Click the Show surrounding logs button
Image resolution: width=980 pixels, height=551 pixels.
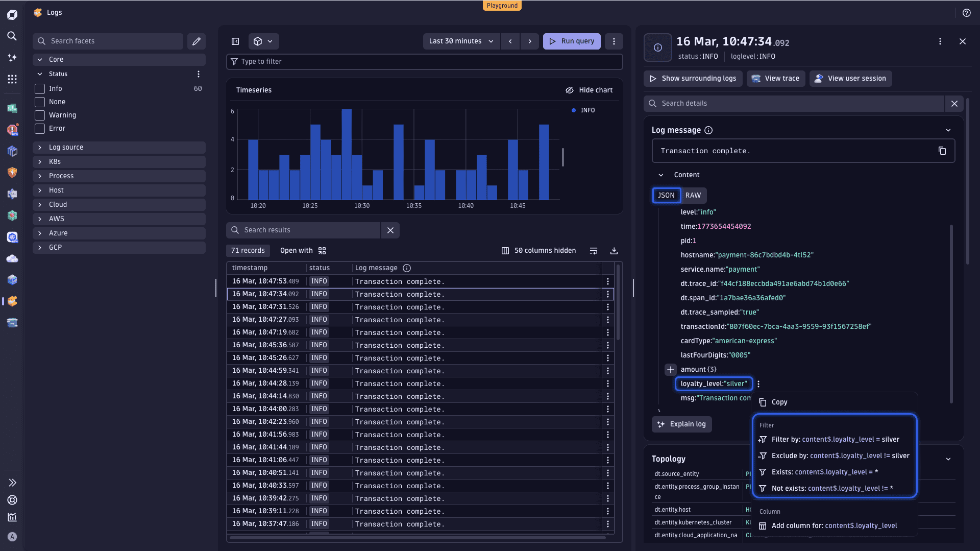(x=693, y=78)
